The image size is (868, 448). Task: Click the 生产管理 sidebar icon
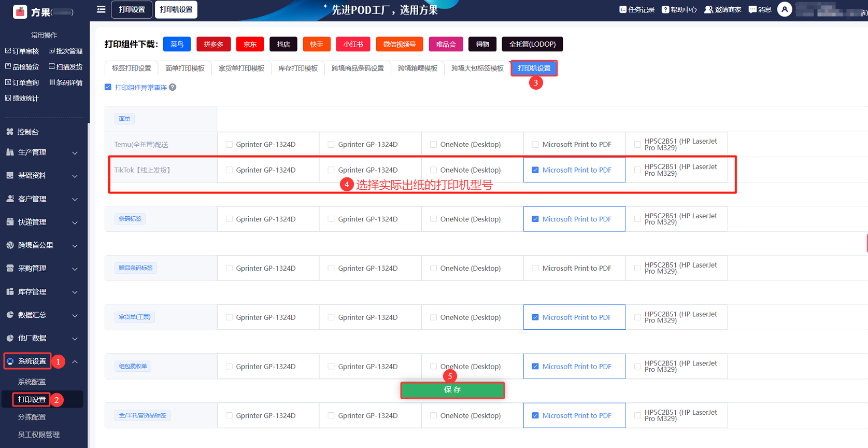(x=10, y=152)
